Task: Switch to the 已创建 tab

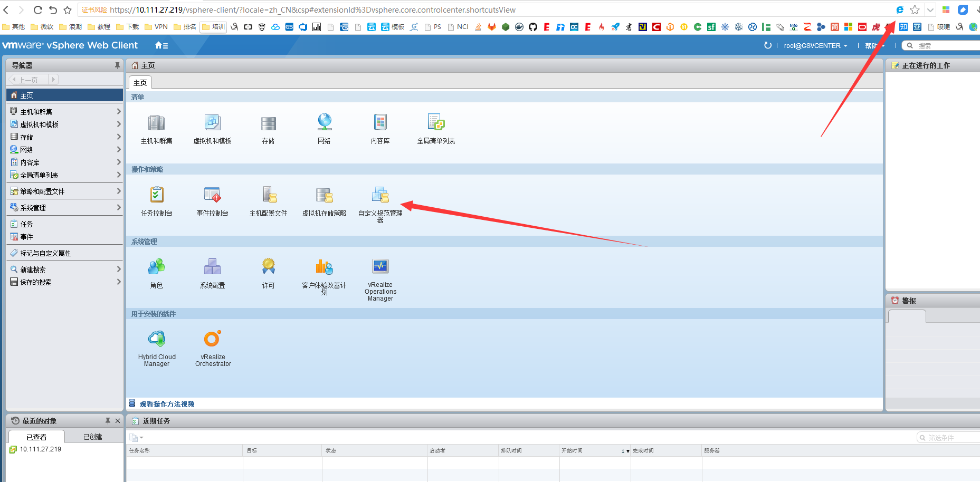Action: (93, 437)
